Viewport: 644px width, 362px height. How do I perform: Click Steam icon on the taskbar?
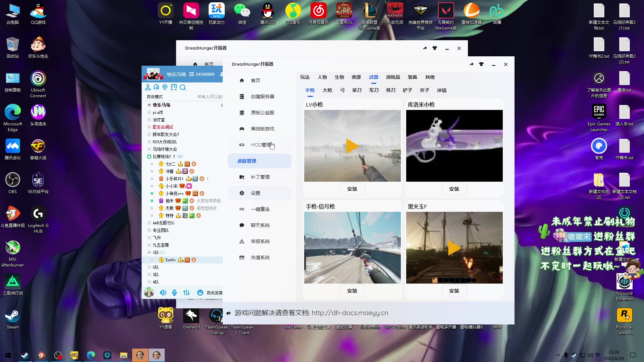coord(25,355)
